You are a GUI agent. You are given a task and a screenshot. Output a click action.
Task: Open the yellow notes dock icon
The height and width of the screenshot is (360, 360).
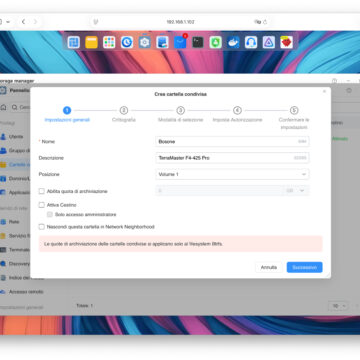[91, 42]
